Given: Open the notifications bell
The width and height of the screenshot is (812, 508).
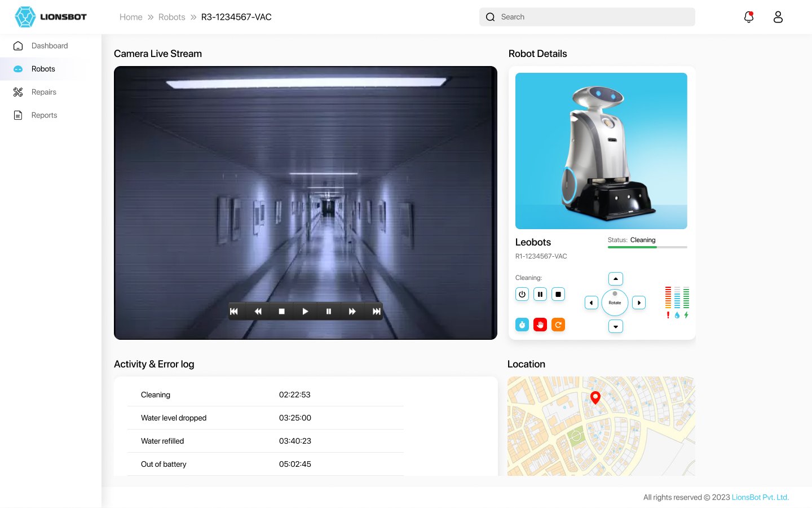Looking at the screenshot, I should 749,17.
